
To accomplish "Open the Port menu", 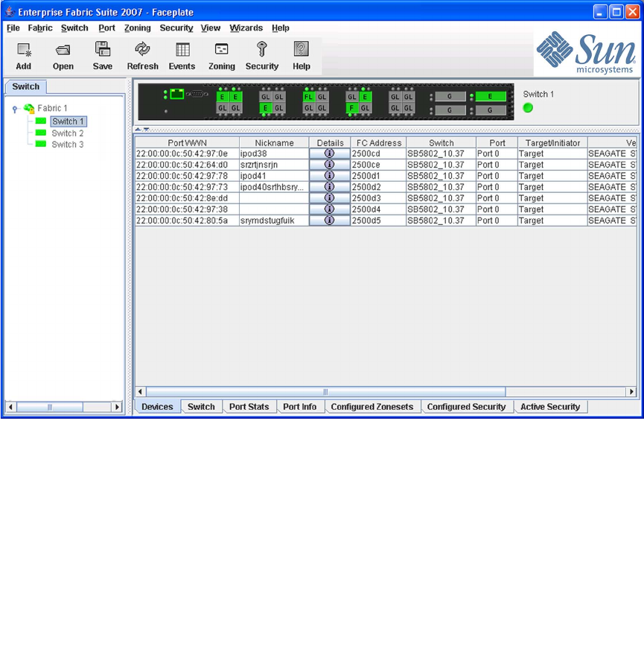I will click(106, 28).
